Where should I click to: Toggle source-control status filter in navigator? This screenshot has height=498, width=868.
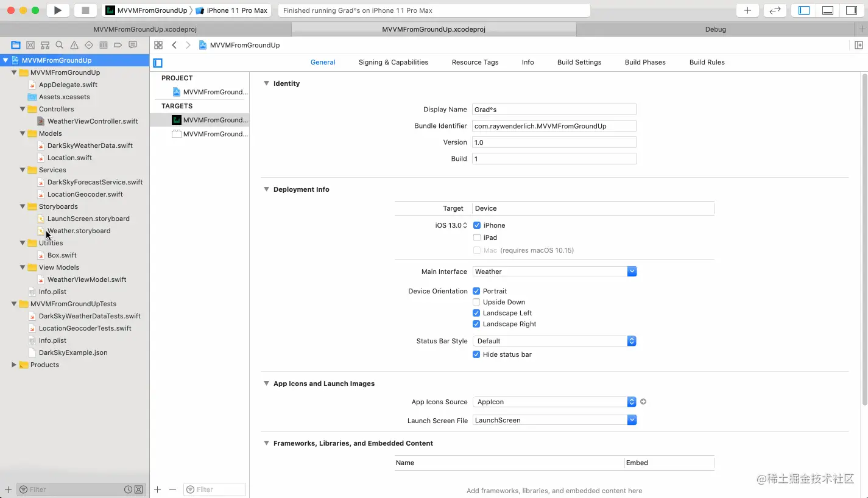click(138, 489)
